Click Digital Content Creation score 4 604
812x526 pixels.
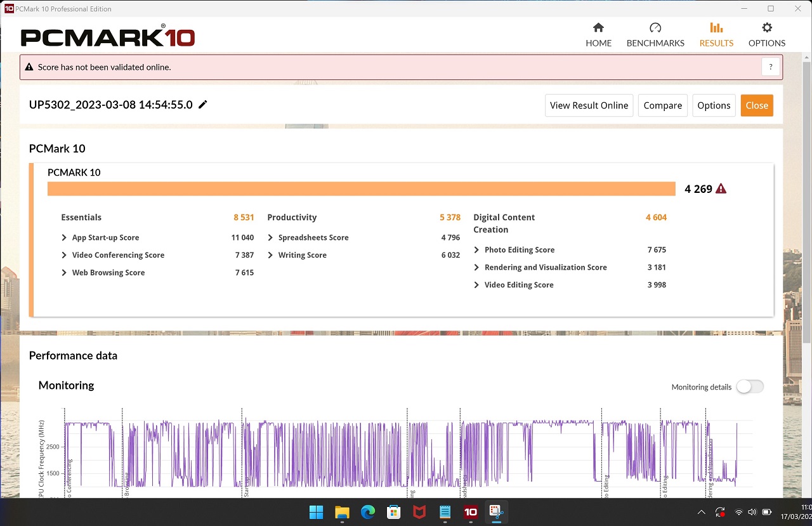(656, 217)
